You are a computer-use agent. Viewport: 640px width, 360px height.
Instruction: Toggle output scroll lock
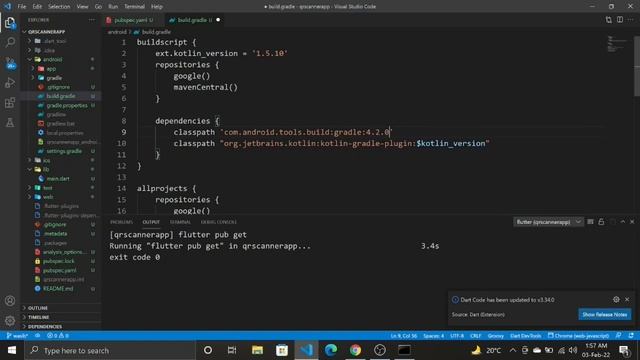click(601, 222)
